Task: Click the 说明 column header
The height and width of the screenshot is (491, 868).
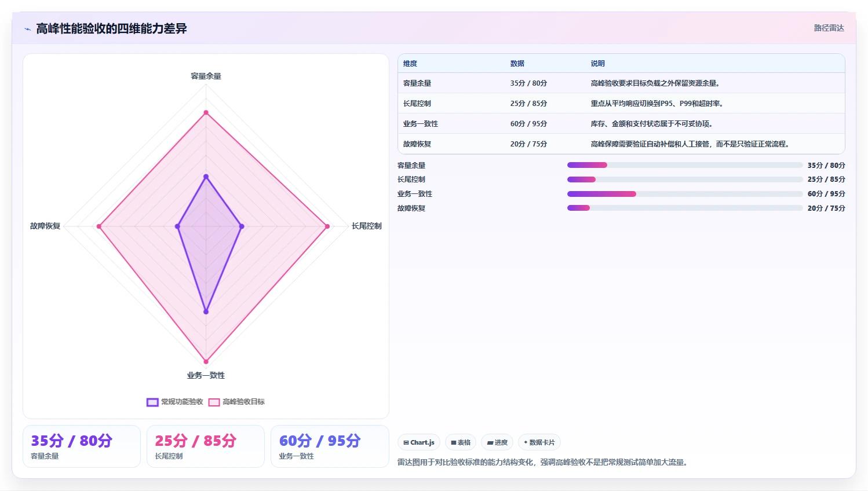Action: (x=598, y=64)
